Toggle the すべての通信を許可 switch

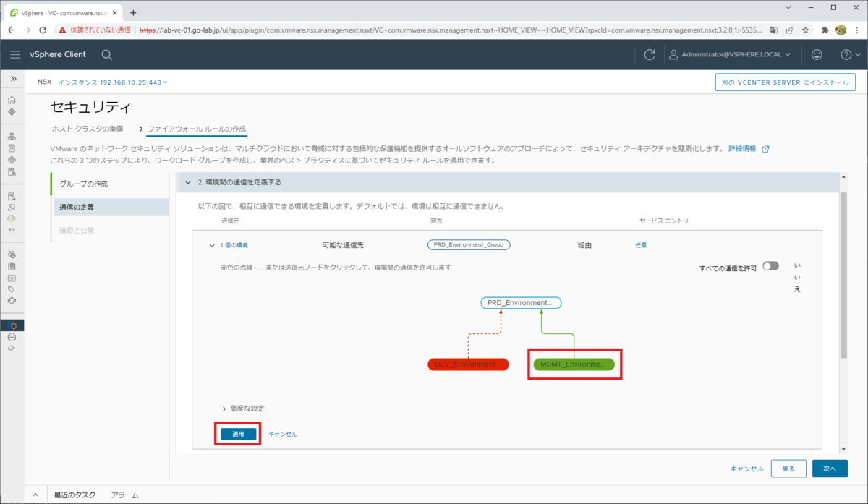coord(770,266)
